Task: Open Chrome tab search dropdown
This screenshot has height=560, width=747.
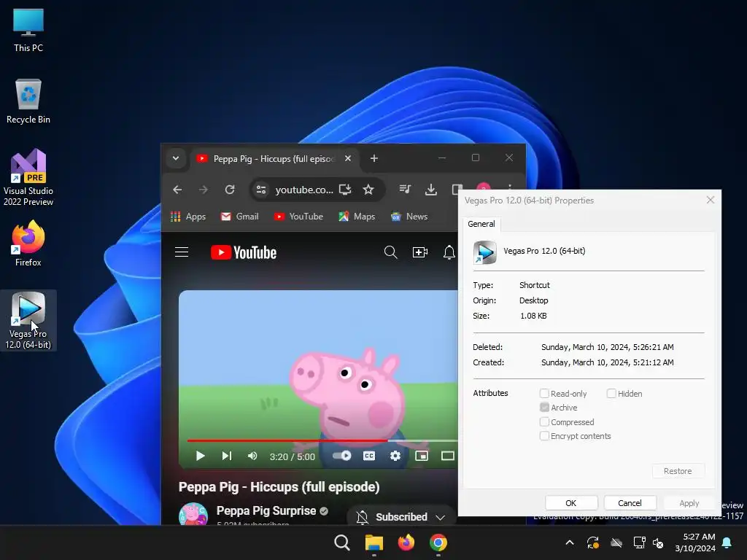Action: coord(176,158)
